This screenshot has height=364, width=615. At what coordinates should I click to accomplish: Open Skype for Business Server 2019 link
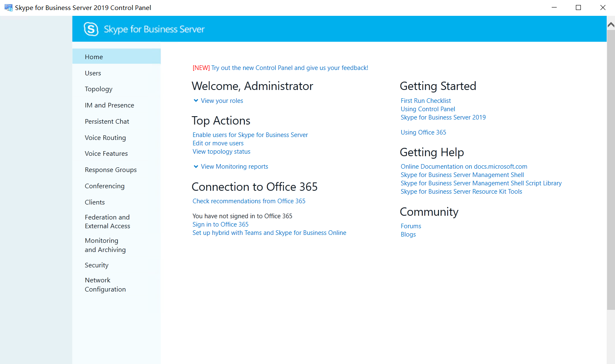tap(443, 117)
